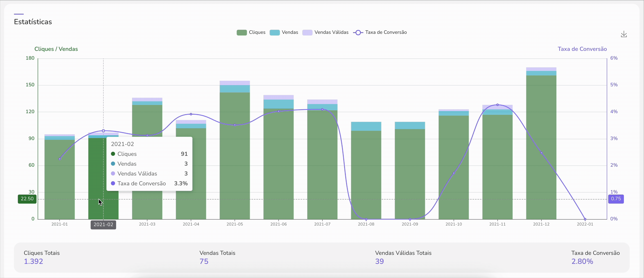
Task: Click the download chart icon
Action: coord(624,34)
